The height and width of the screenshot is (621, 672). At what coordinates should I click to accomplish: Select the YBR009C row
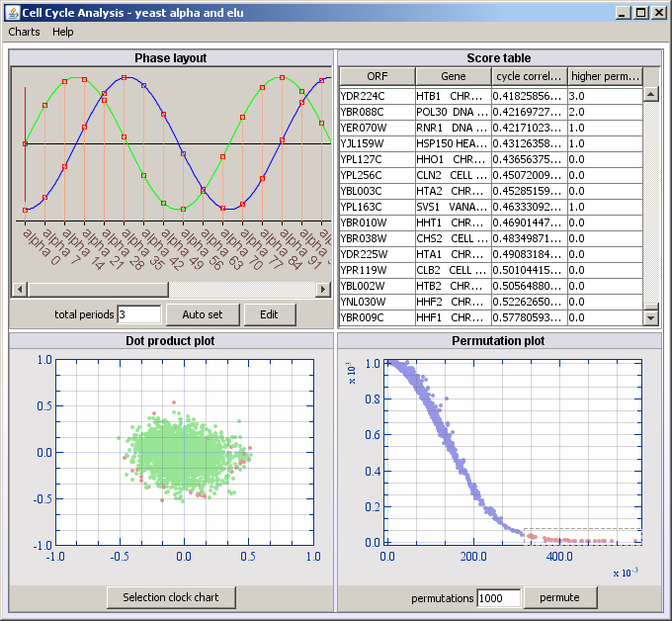491,317
